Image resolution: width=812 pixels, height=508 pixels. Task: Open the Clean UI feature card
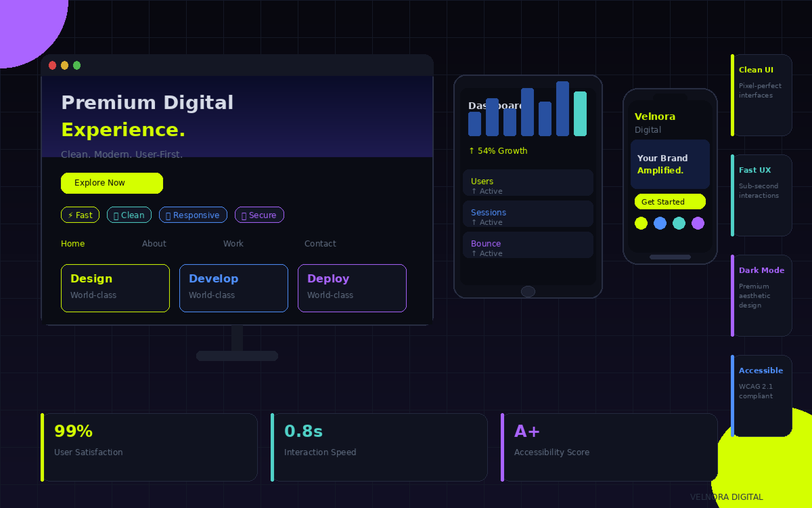(761, 95)
